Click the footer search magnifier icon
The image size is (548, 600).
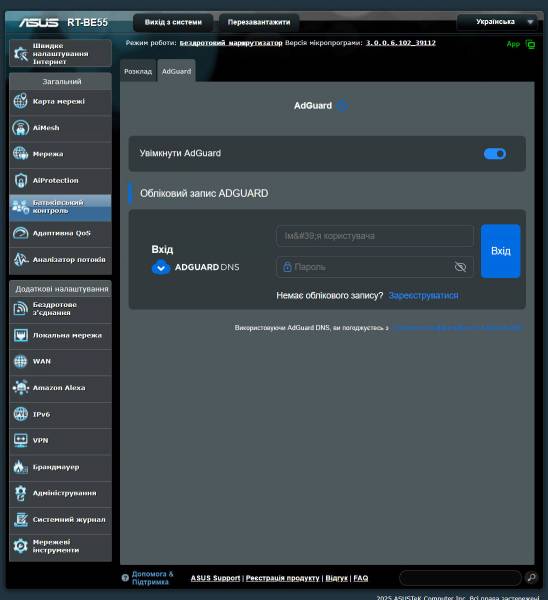(532, 577)
